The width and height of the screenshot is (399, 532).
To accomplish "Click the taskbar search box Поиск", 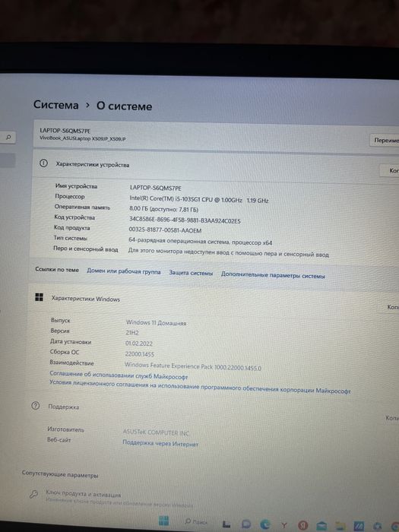I will tap(196, 522).
